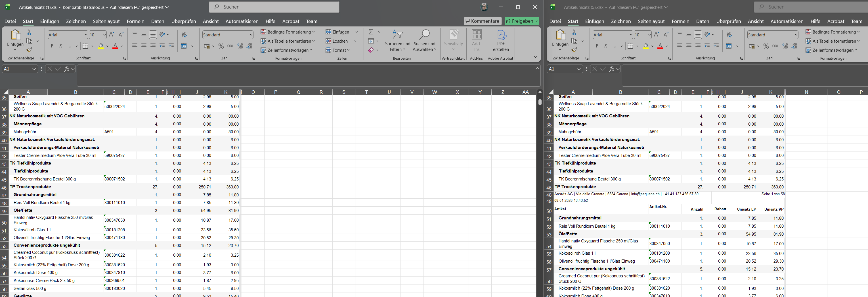This screenshot has height=297, width=868.
Task: Click the pink eraser Löschen icon in Bearbeiten
Action: [x=371, y=50]
